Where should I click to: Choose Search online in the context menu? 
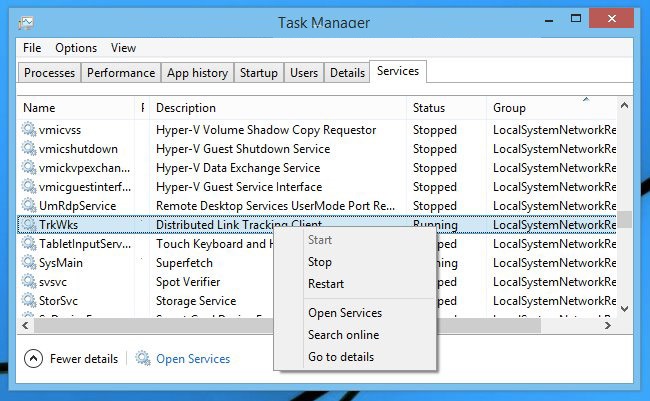click(x=343, y=335)
